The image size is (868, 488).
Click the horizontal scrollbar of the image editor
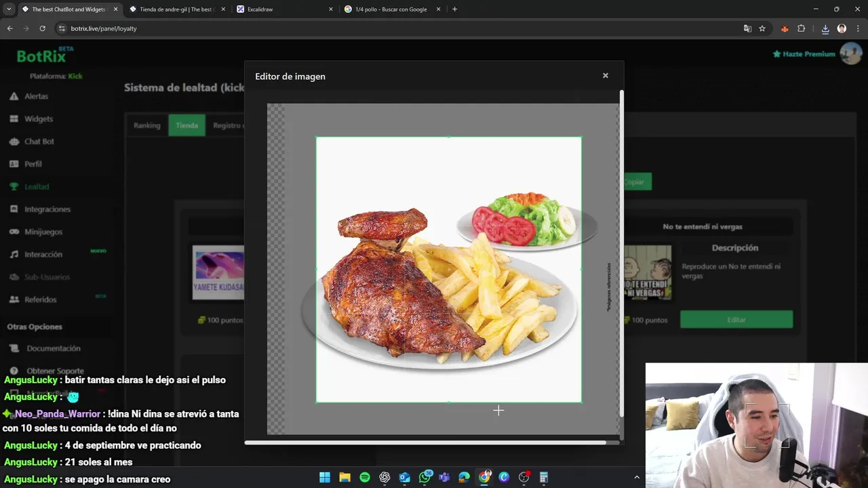425,443
